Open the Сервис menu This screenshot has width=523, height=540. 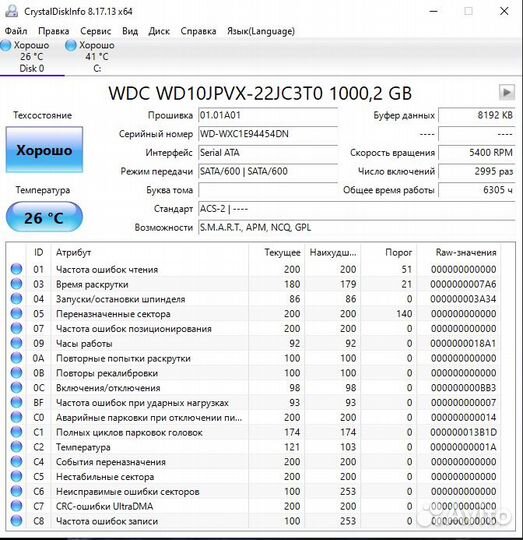tap(95, 31)
